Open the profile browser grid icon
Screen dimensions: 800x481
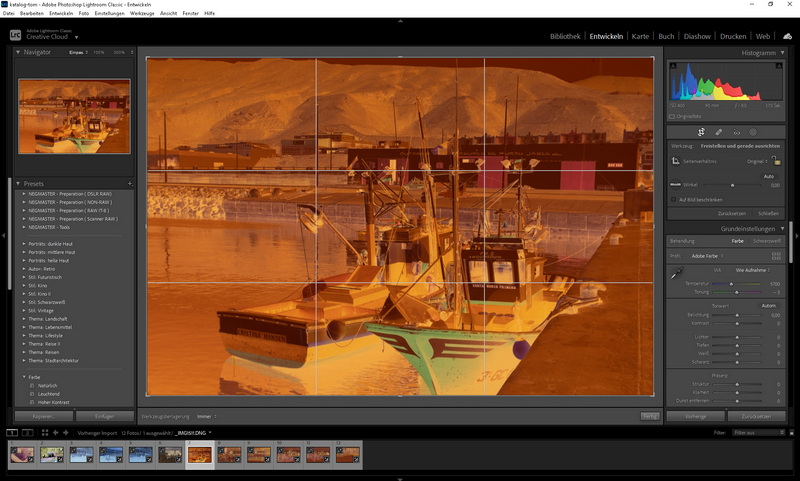click(775, 256)
